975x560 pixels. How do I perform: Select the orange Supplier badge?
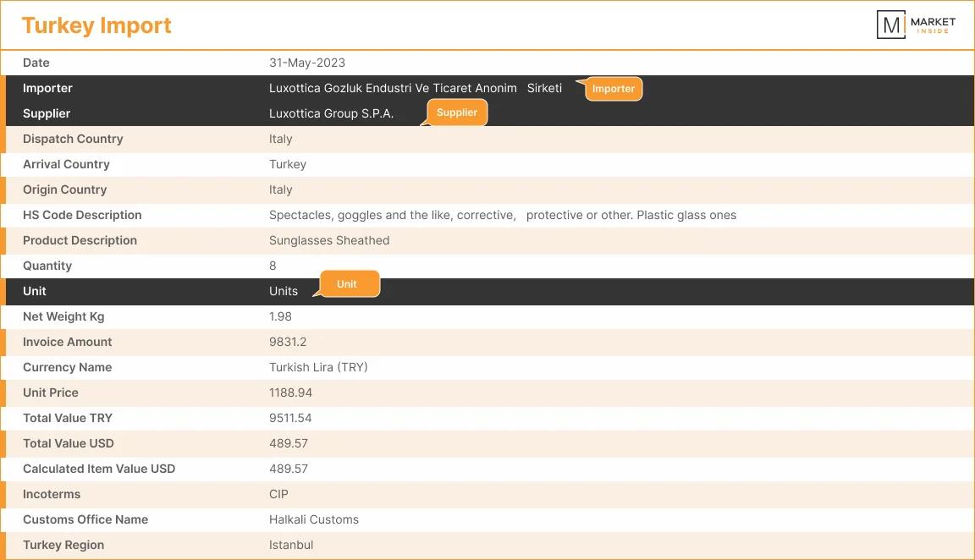click(457, 112)
